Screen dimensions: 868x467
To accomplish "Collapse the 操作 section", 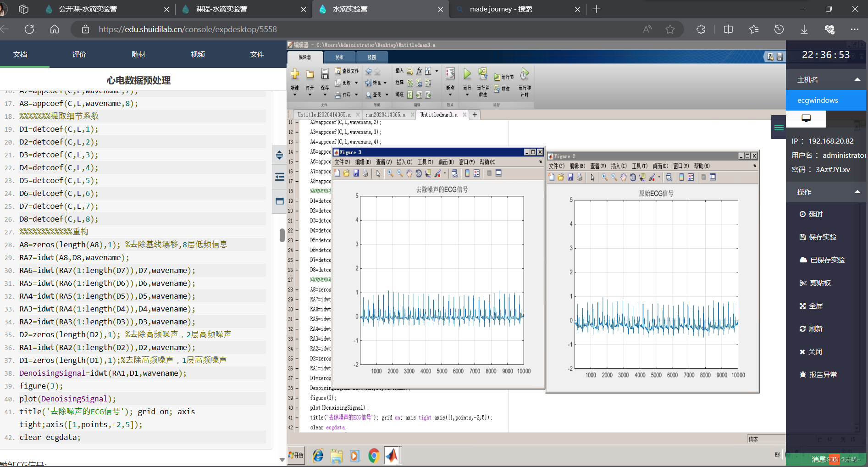I will pos(857,192).
